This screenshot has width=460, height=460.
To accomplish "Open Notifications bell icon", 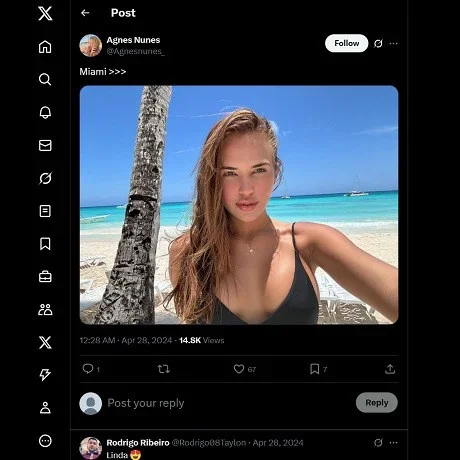I will [45, 112].
